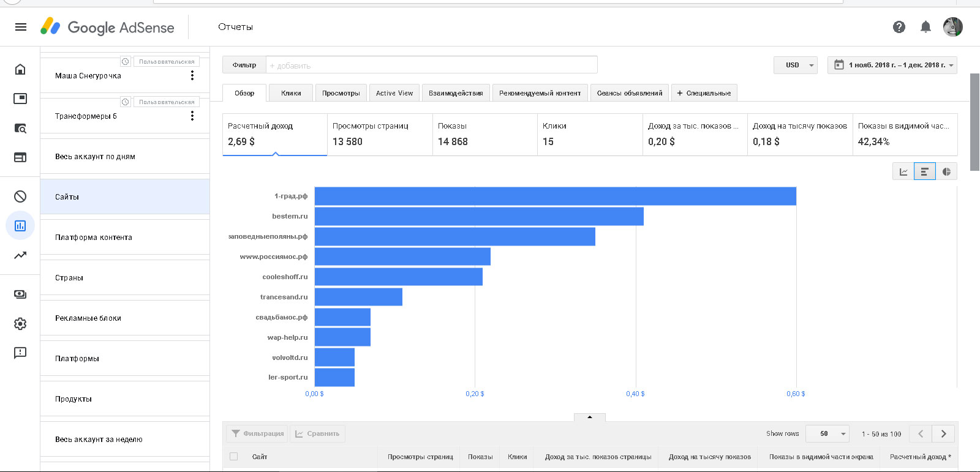Screen dimensions: 980x472
Task: Switch to line chart view
Action: coord(903,172)
